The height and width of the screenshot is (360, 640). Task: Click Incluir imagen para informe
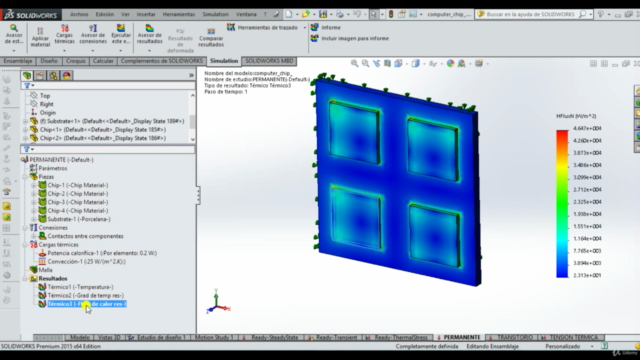pyautogui.click(x=350, y=38)
